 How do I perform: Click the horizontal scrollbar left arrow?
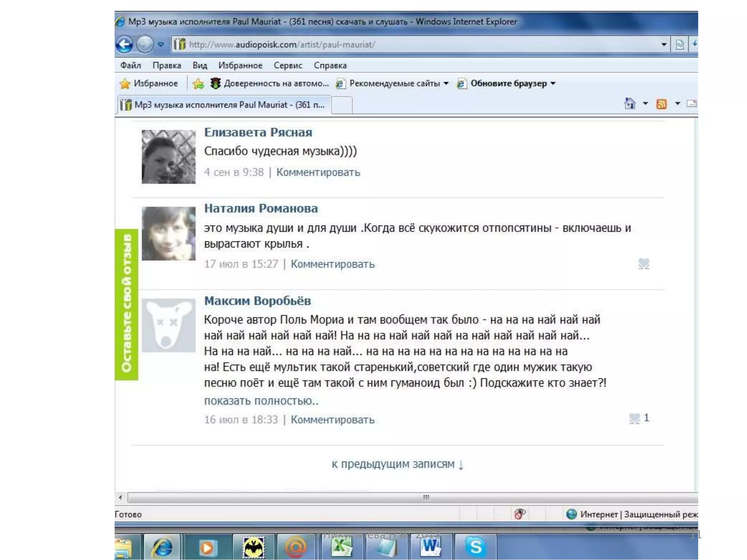coord(120,497)
